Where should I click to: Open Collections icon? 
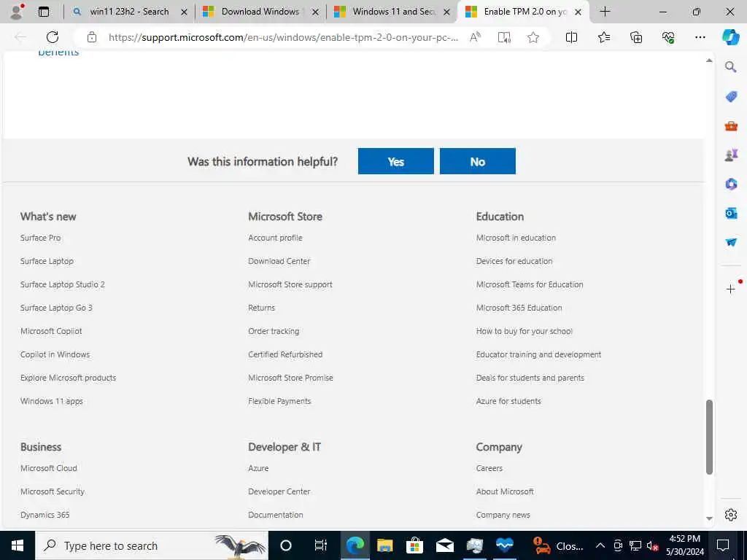[x=636, y=37]
